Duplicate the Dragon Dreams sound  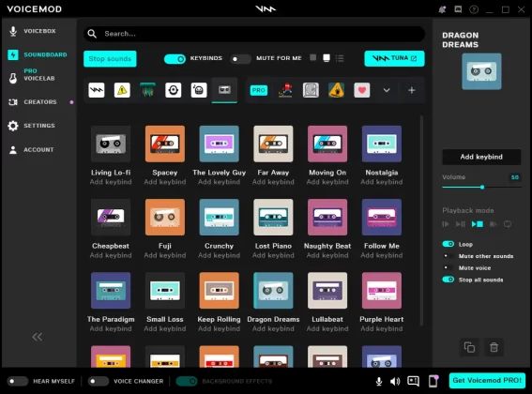pyautogui.click(x=469, y=347)
